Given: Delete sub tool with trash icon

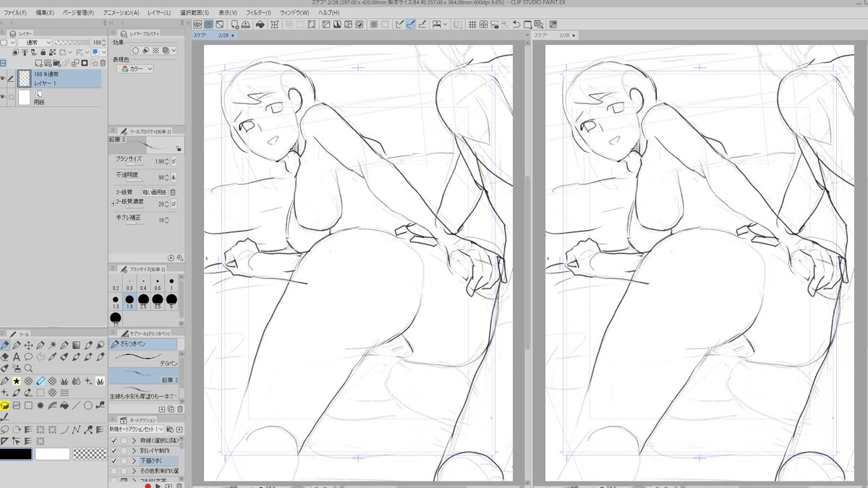Looking at the screenshot, I should 181,409.
